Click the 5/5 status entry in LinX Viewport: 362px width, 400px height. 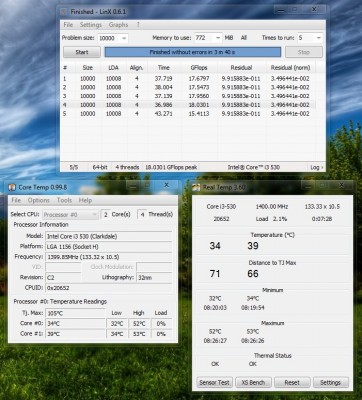[x=74, y=167]
